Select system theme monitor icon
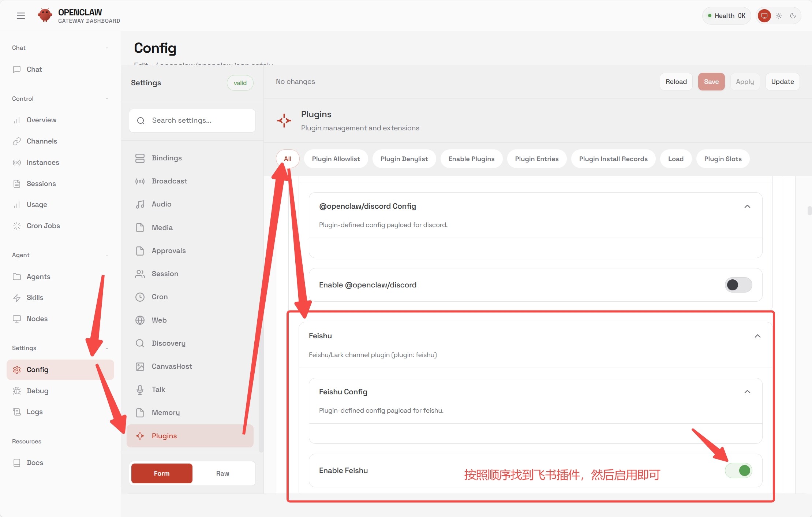This screenshot has width=812, height=517. coord(764,16)
